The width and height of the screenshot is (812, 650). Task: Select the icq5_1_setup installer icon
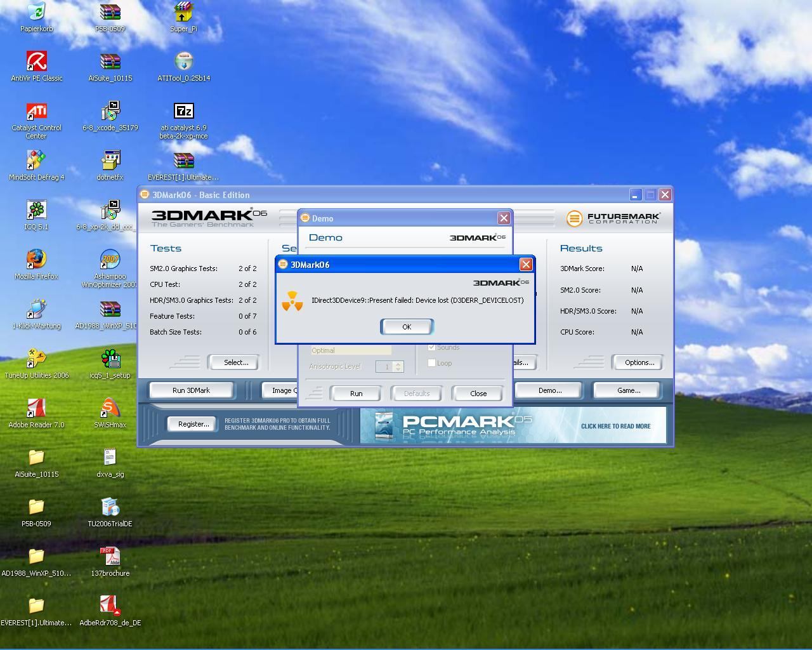(x=110, y=359)
